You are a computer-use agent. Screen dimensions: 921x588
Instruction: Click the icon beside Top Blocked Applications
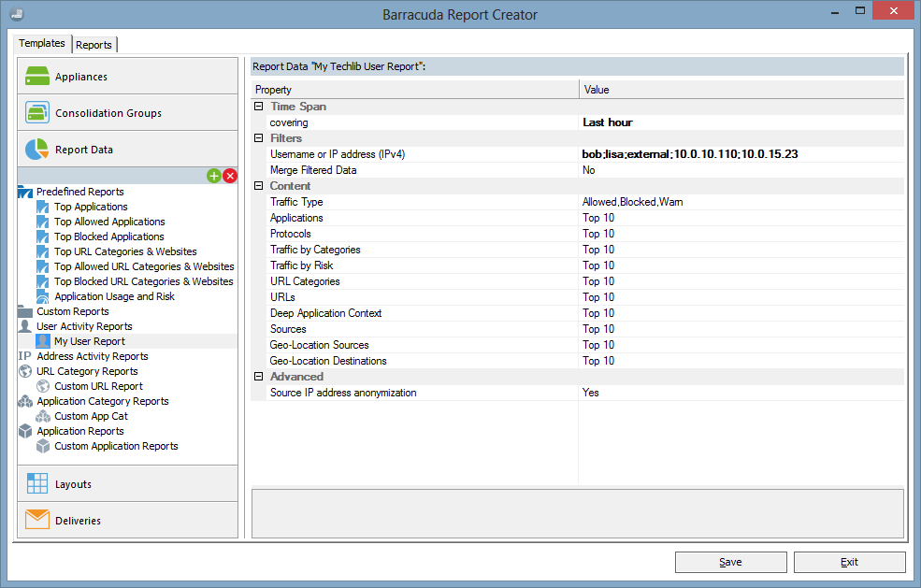pos(43,237)
